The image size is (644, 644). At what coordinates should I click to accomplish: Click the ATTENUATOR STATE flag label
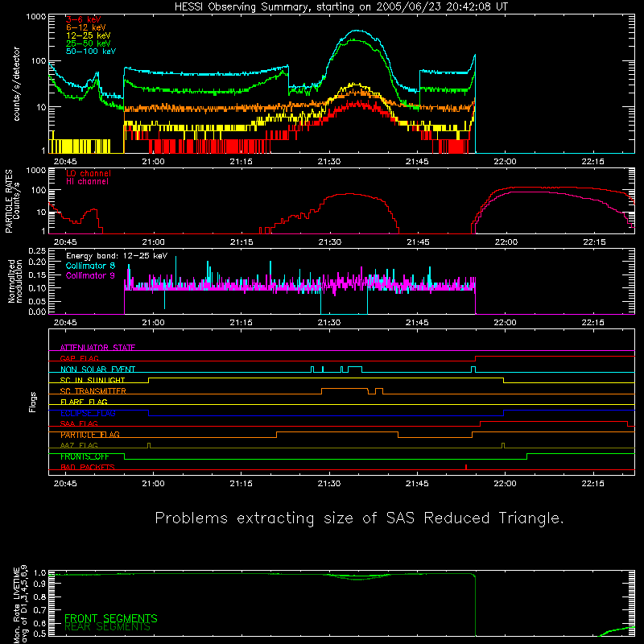pyautogui.click(x=97, y=348)
